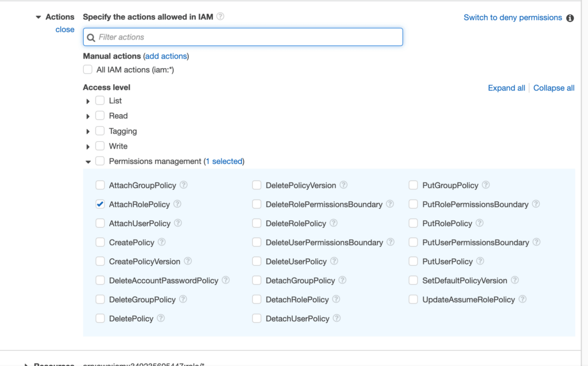Click help icon next to AttachRolePolicy
The height and width of the screenshot is (366, 588).
[x=177, y=204]
